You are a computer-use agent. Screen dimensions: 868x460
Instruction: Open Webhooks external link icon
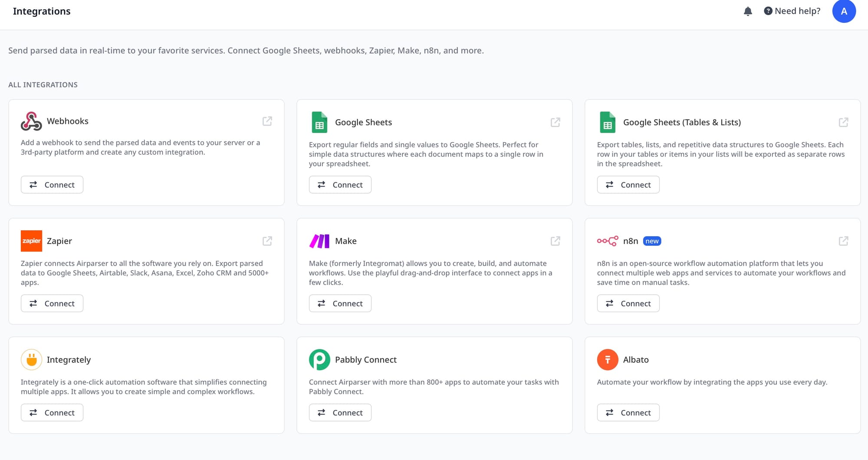pyautogui.click(x=267, y=121)
